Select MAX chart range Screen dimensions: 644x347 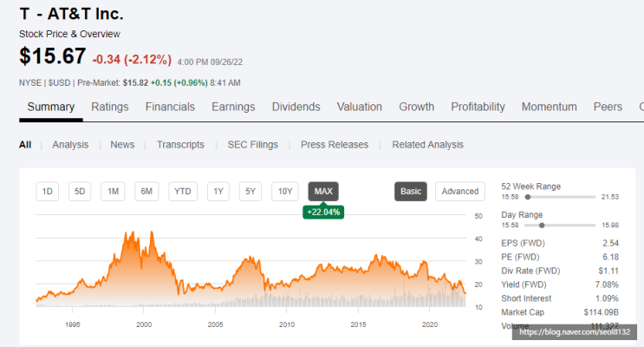click(x=323, y=192)
